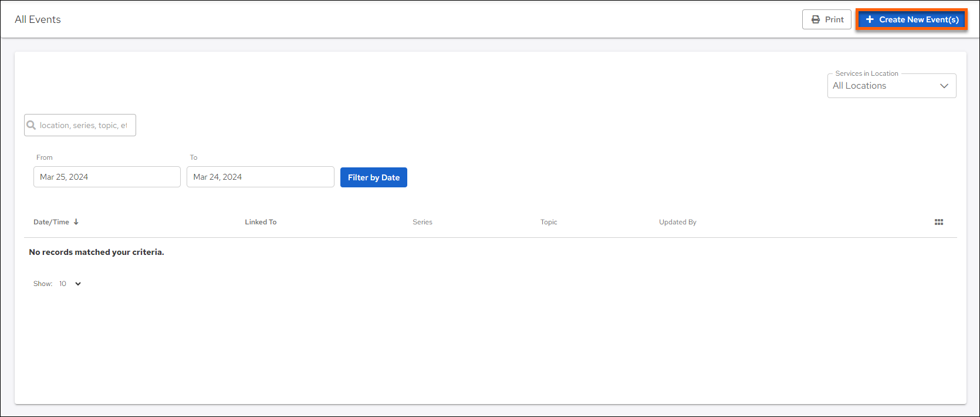Click the Series column header
The image size is (980, 417).
pos(423,222)
